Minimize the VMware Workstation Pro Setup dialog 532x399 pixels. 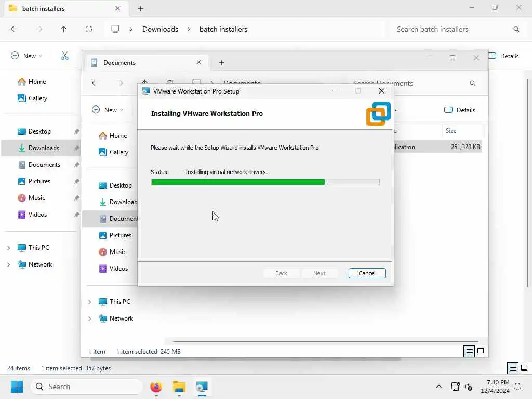[335, 91]
